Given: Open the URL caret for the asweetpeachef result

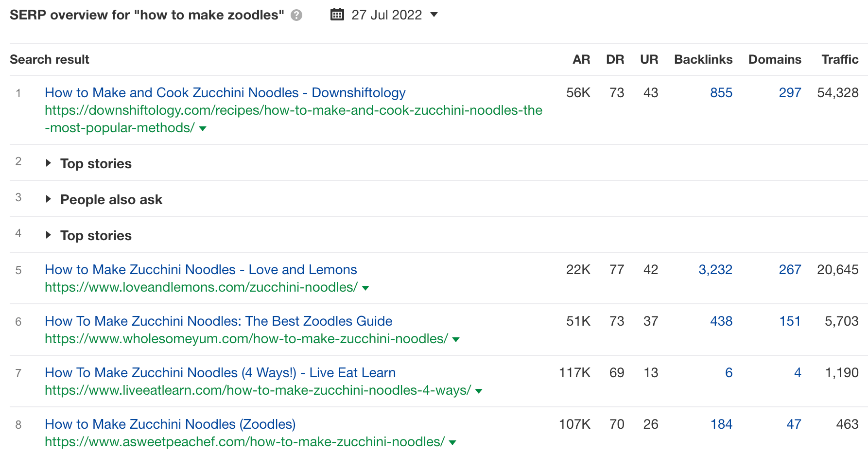Looking at the screenshot, I should coord(452,442).
